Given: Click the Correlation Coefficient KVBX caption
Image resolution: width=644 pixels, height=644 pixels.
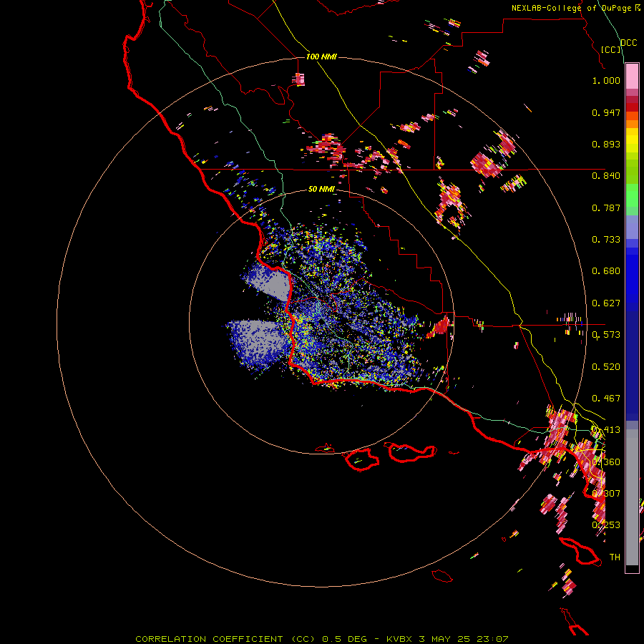Looking at the screenshot, I should 322,639.
